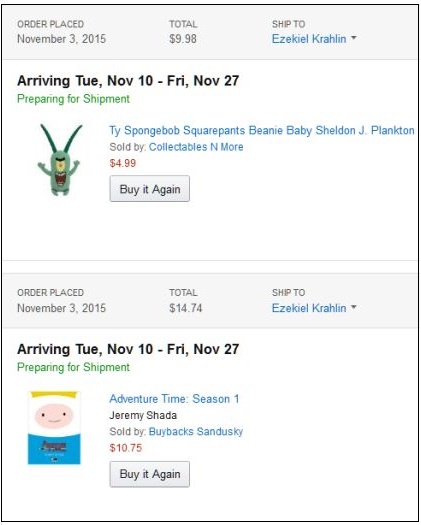This screenshot has height=525, width=421.
Task: Click the Jeremy Shada text
Action: 143,415
